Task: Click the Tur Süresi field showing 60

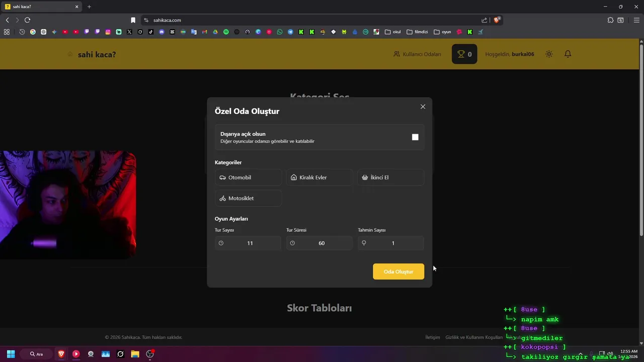Action: pyautogui.click(x=319, y=243)
